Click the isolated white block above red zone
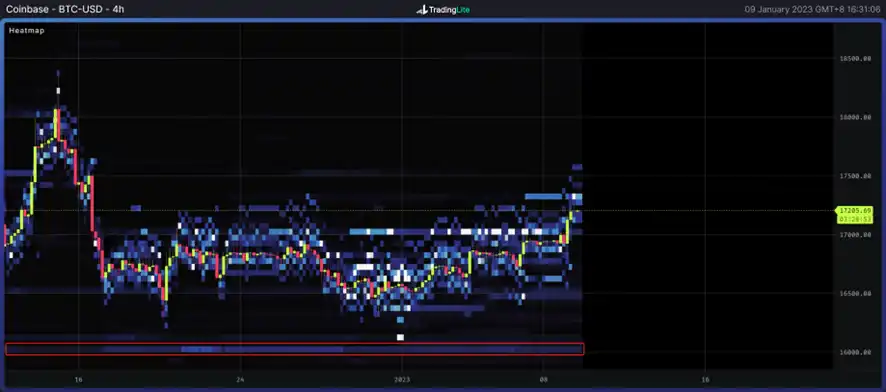The height and width of the screenshot is (392, 886). tap(401, 337)
